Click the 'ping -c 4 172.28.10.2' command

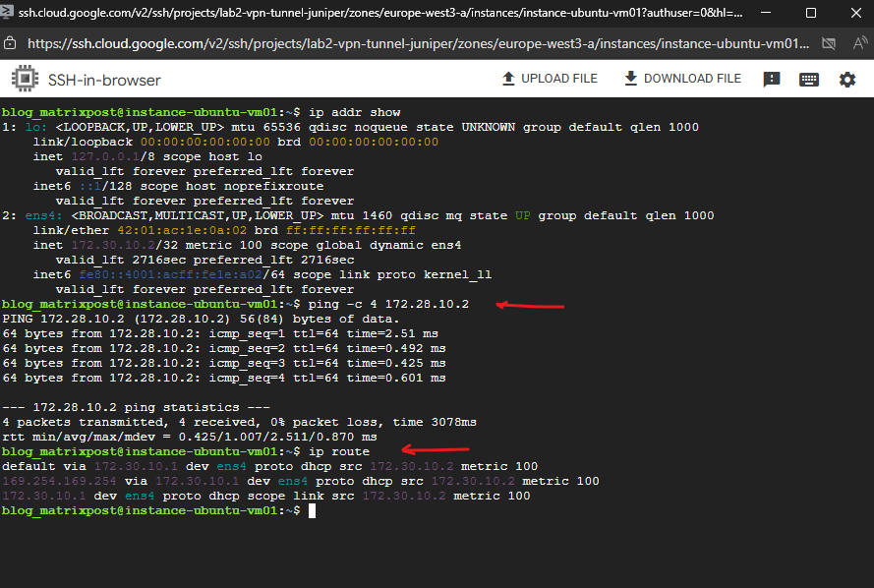(388, 304)
